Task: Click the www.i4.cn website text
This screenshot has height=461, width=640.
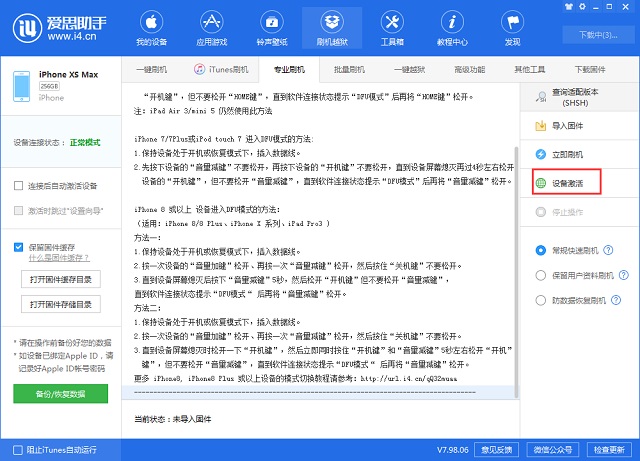Action: tap(72, 36)
